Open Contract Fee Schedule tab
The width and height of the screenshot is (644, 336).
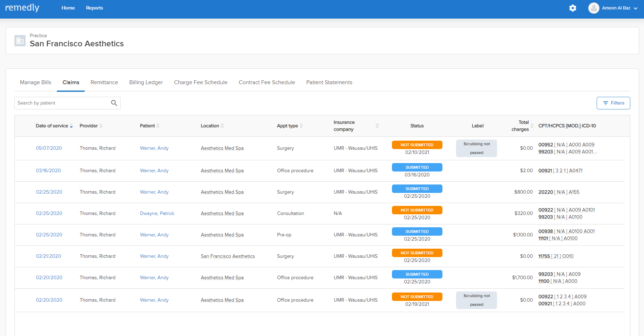[x=267, y=82]
